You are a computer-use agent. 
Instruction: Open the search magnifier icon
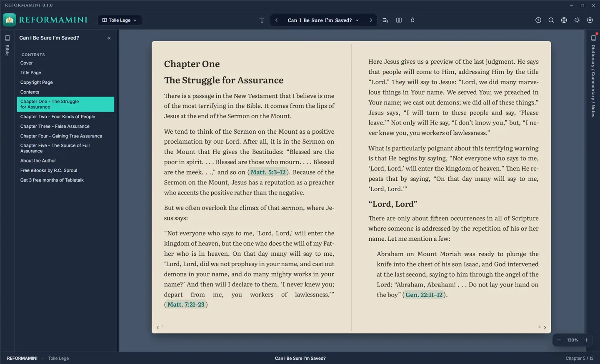click(x=551, y=20)
